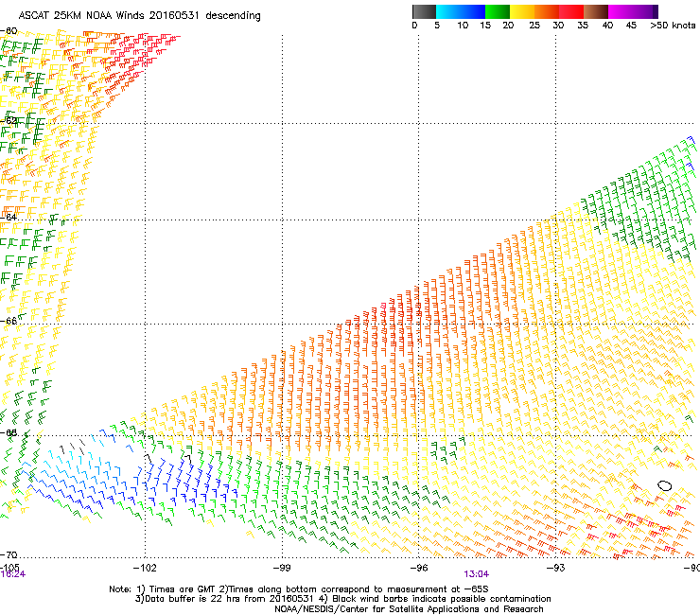The width and height of the screenshot is (700, 615).
Task: Click the gray 0–5 knots legend segment
Action: (424, 11)
